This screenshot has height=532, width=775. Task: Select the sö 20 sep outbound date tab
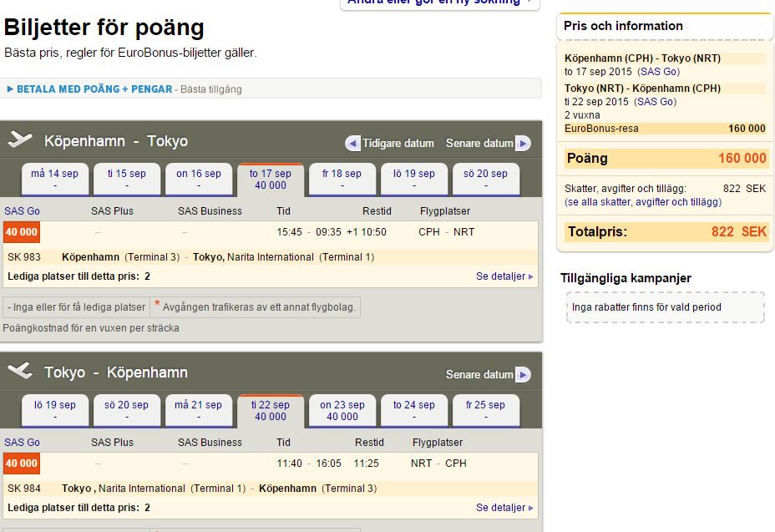(x=485, y=180)
